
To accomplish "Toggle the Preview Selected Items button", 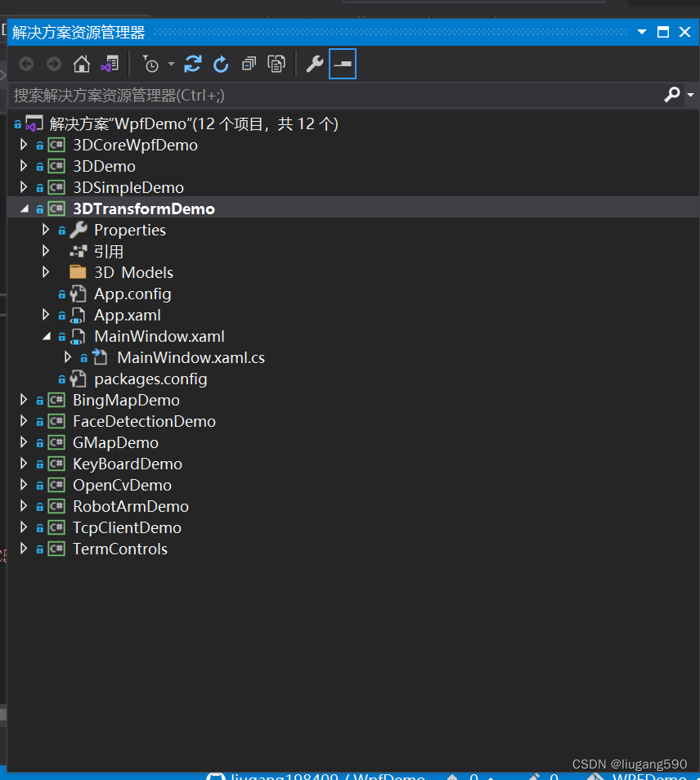I will tap(343, 65).
